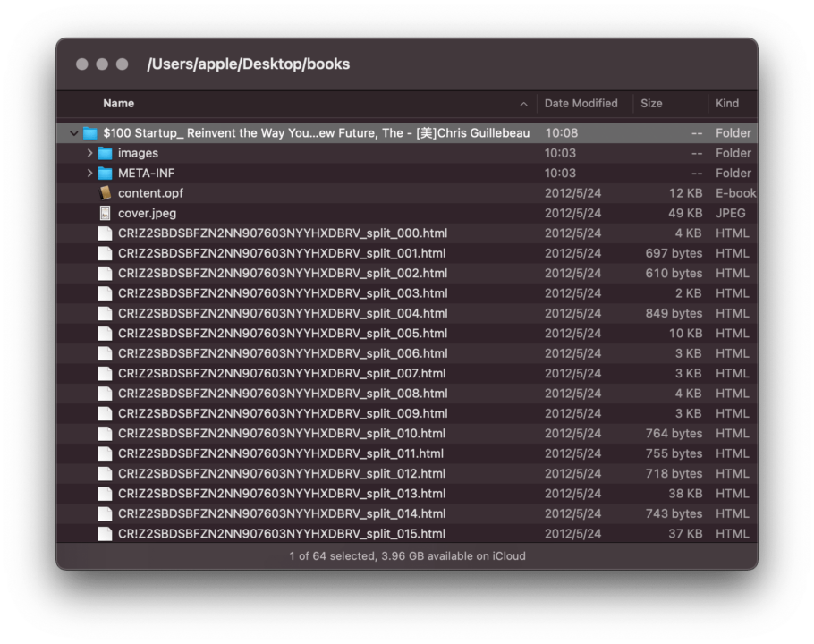
Task: Expand the images folder chevron
Action: [89, 153]
